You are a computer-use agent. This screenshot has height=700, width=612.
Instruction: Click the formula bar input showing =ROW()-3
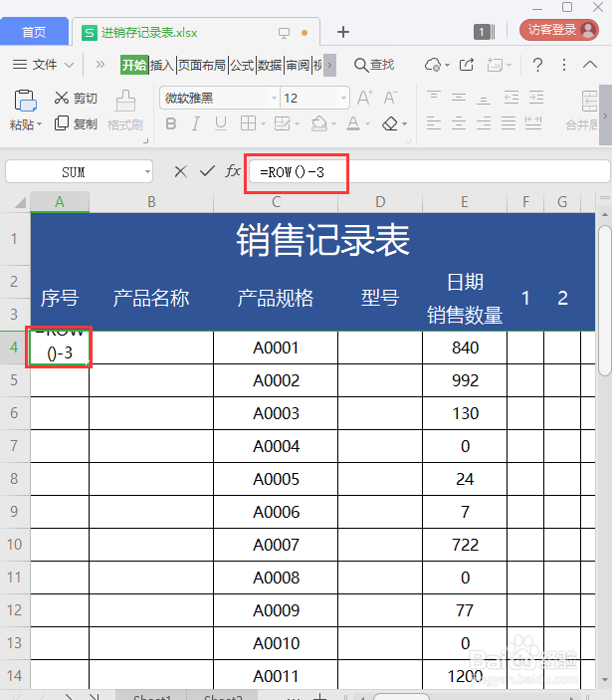(429, 172)
